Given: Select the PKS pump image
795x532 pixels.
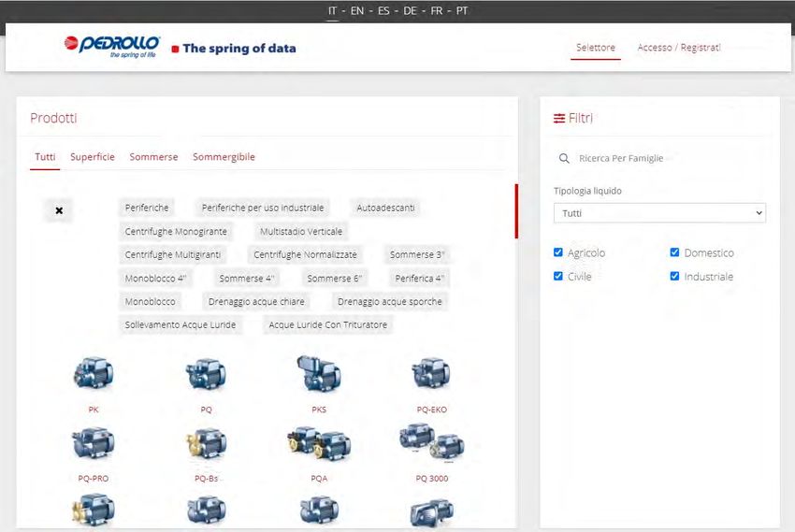Looking at the screenshot, I should [319, 374].
